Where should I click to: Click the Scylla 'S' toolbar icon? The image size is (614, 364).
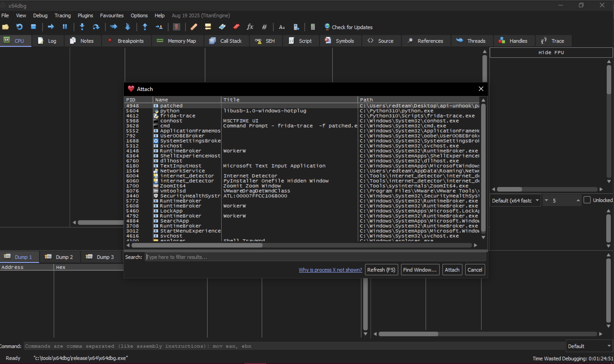click(176, 27)
